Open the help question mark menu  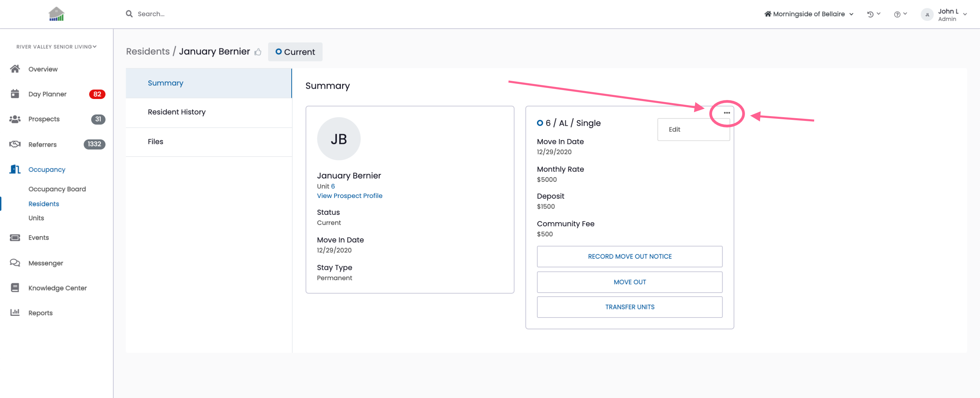tap(897, 14)
